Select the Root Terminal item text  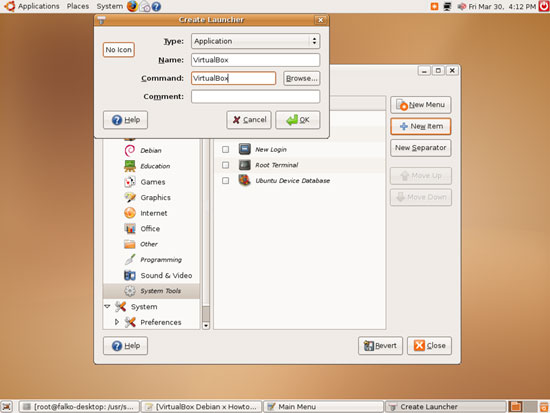277,165
